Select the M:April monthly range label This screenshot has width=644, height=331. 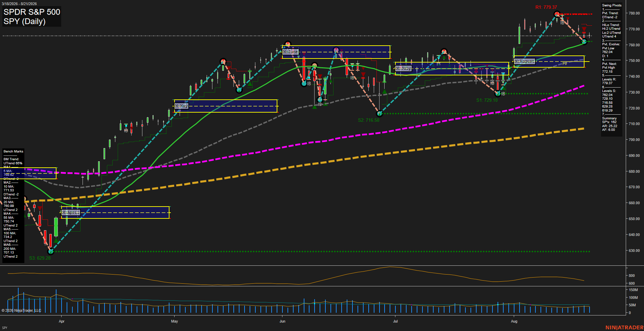[71, 212]
